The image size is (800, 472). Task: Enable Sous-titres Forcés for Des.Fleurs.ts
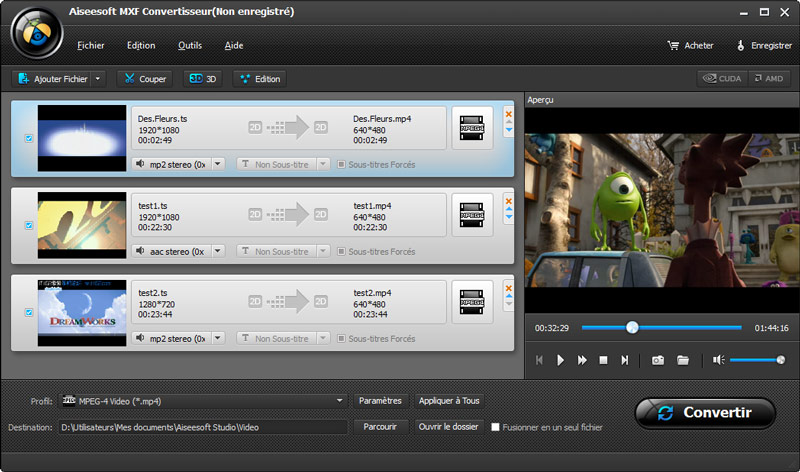point(341,164)
